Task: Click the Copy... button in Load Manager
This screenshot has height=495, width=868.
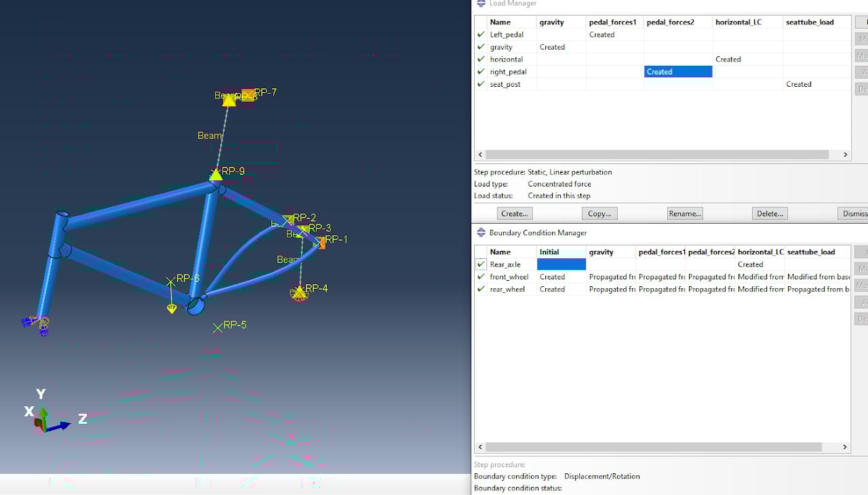Action: pyautogui.click(x=599, y=213)
